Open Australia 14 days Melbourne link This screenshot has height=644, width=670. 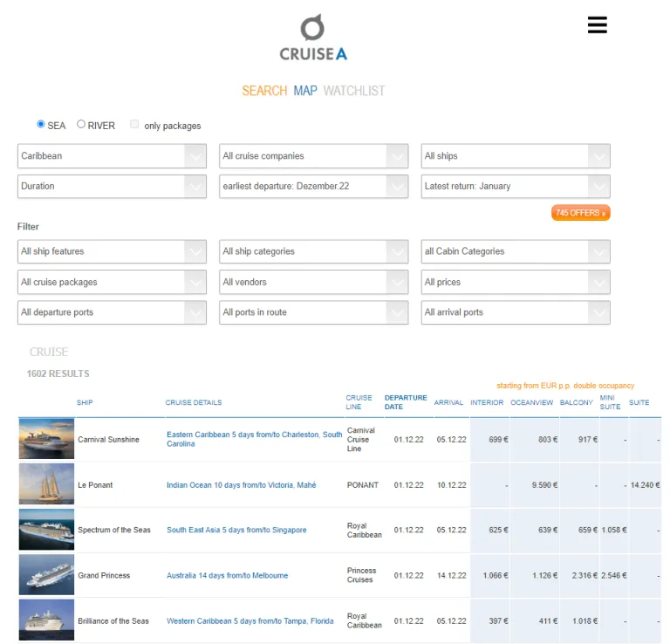[x=228, y=576]
